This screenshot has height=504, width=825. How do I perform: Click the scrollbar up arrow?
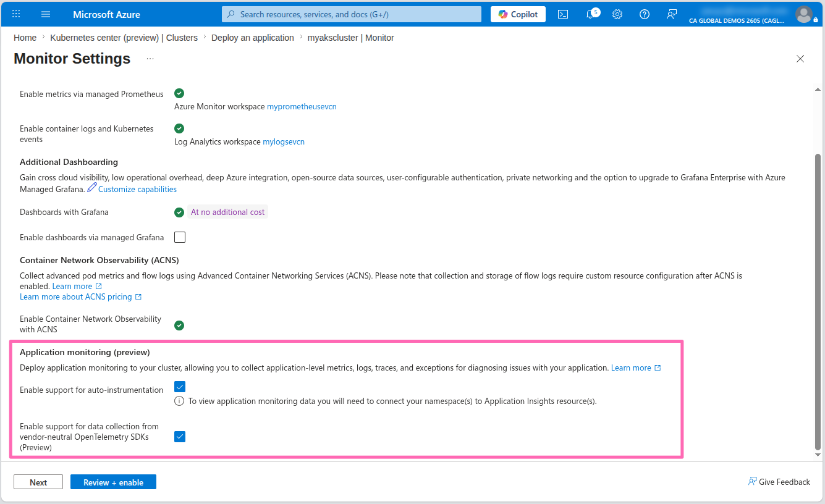tap(818, 90)
